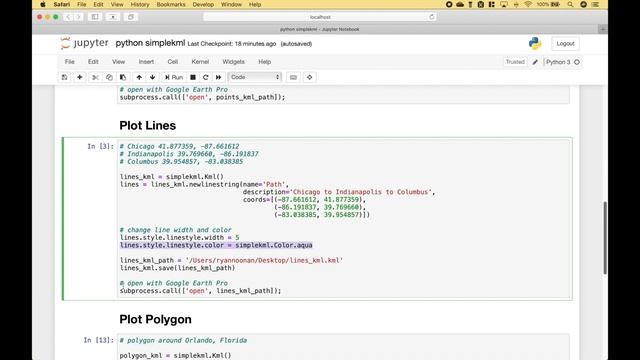Add a new Safari tab with plus button
This screenshot has height=360, width=640.
pos(603,29)
